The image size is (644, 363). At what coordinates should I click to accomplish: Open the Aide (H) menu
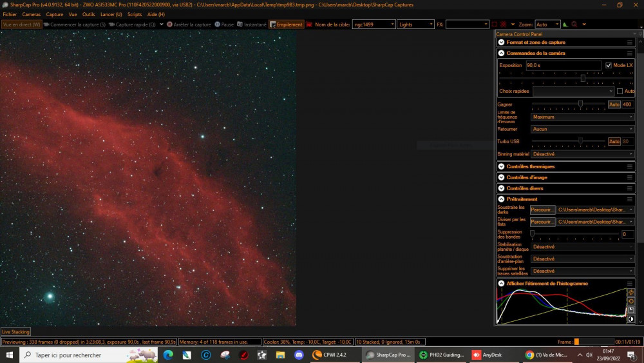click(156, 14)
